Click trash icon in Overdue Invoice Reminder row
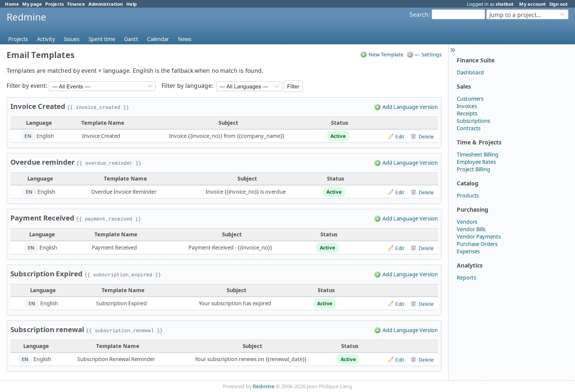 tap(413, 192)
